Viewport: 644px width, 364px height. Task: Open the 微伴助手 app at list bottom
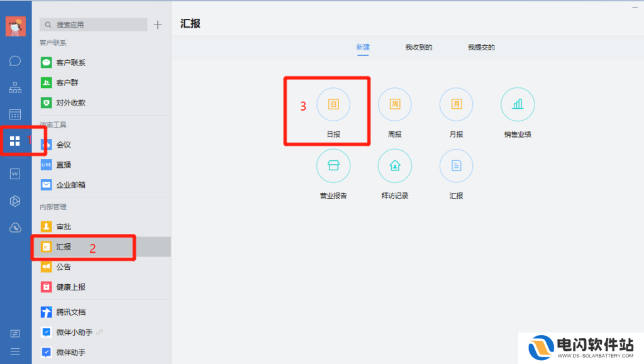(x=101, y=353)
